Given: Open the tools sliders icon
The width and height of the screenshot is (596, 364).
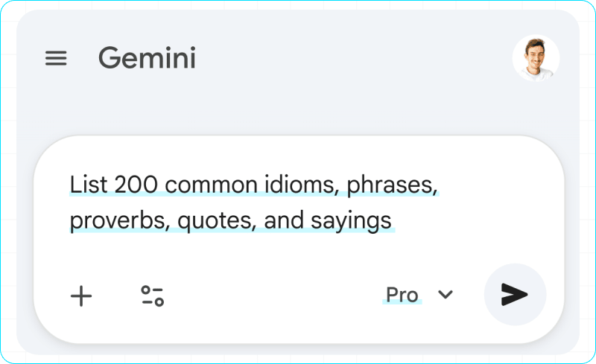Looking at the screenshot, I should pyautogui.click(x=153, y=296).
